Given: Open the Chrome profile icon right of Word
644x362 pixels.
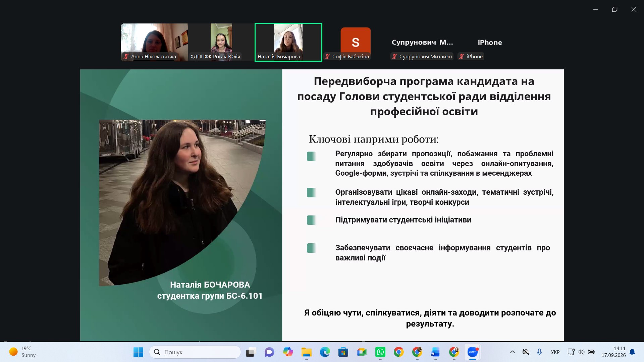Looking at the screenshot, I should (454, 352).
